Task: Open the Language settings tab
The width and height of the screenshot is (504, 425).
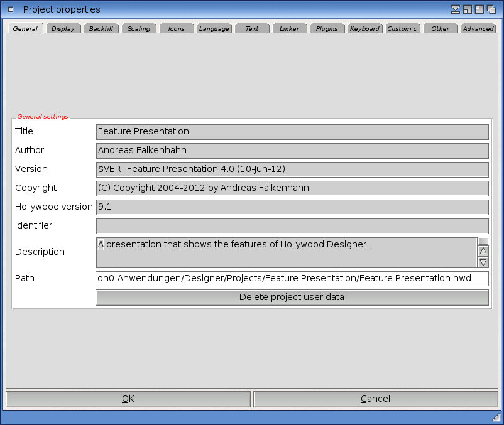Action: [214, 28]
